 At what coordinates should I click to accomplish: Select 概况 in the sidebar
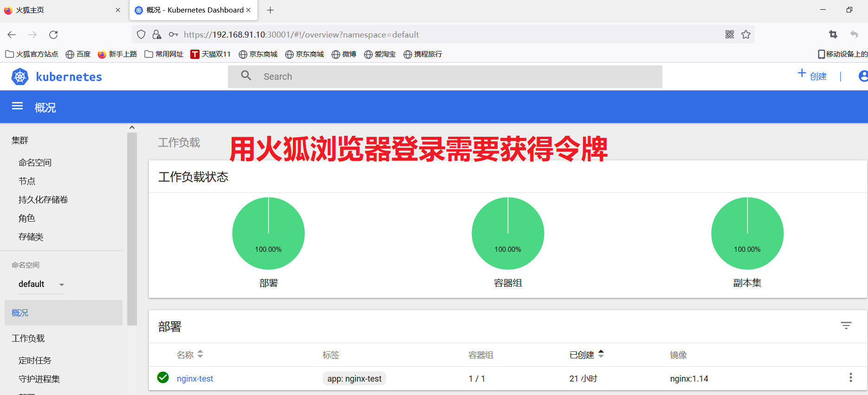coord(64,313)
